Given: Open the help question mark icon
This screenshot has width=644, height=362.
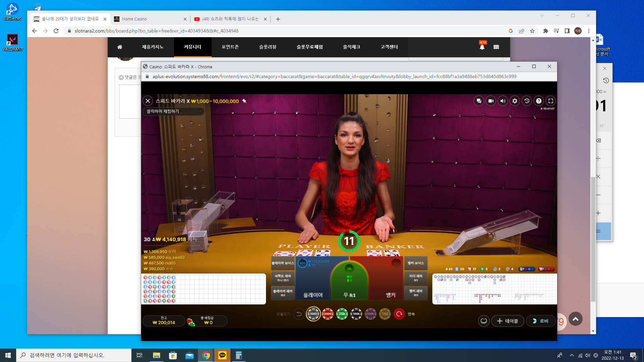Looking at the screenshot, I should coord(539,101).
